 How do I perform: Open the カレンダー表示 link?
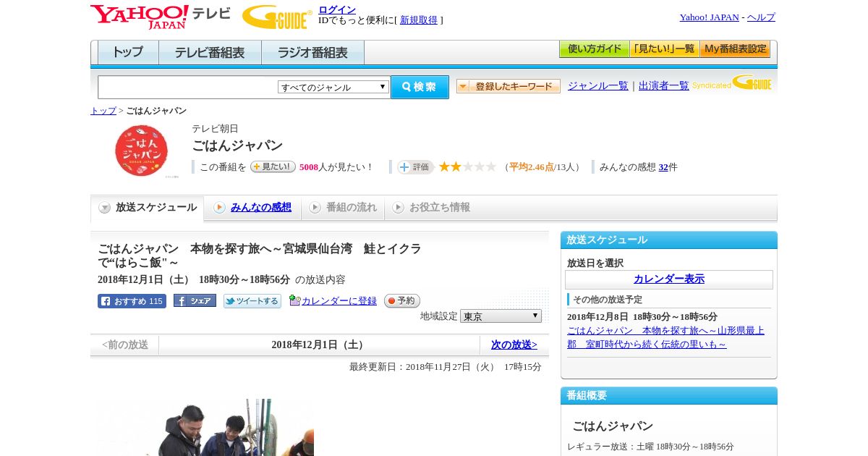[669, 279]
